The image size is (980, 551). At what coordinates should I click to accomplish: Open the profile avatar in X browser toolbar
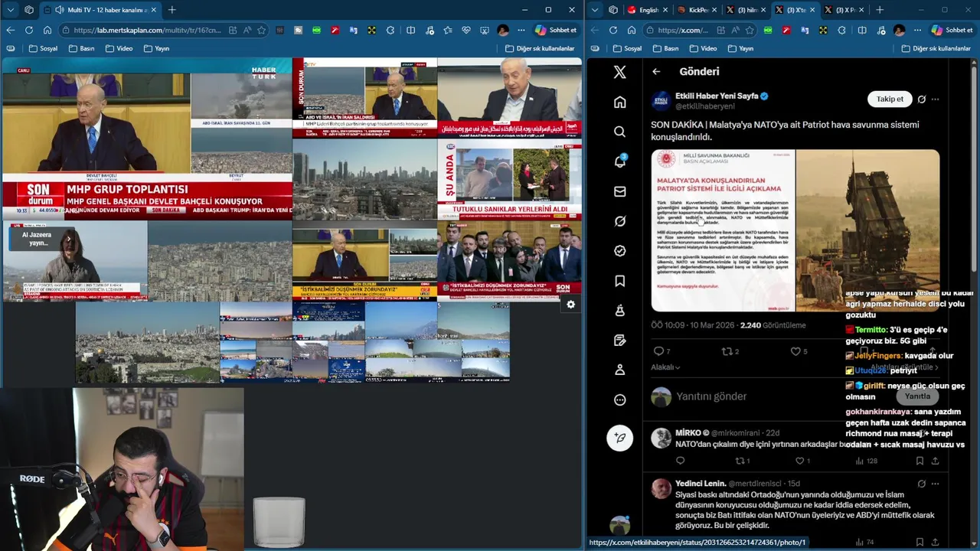(x=899, y=30)
